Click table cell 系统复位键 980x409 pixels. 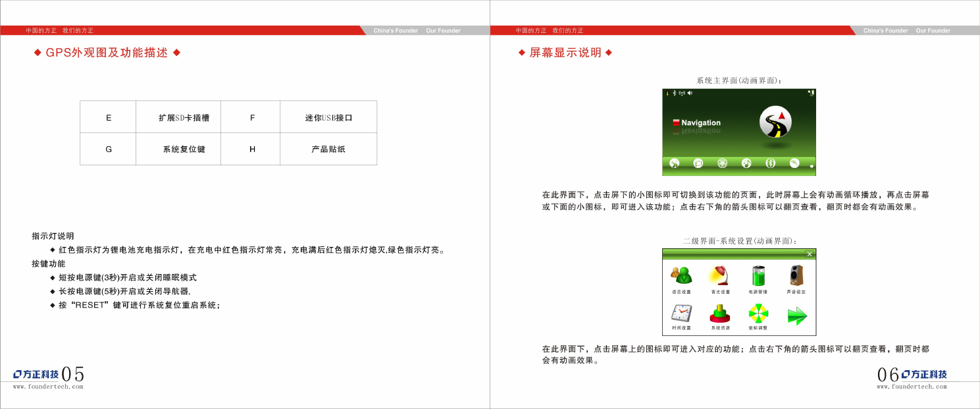click(178, 150)
